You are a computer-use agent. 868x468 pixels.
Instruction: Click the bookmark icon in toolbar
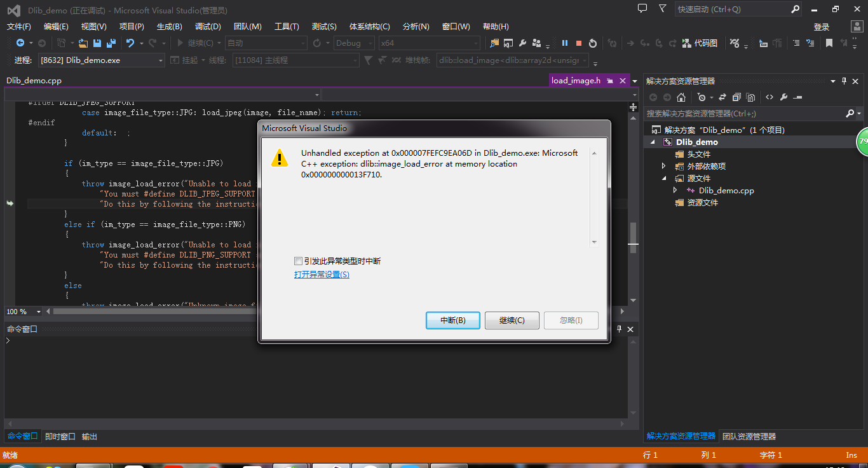(829, 43)
